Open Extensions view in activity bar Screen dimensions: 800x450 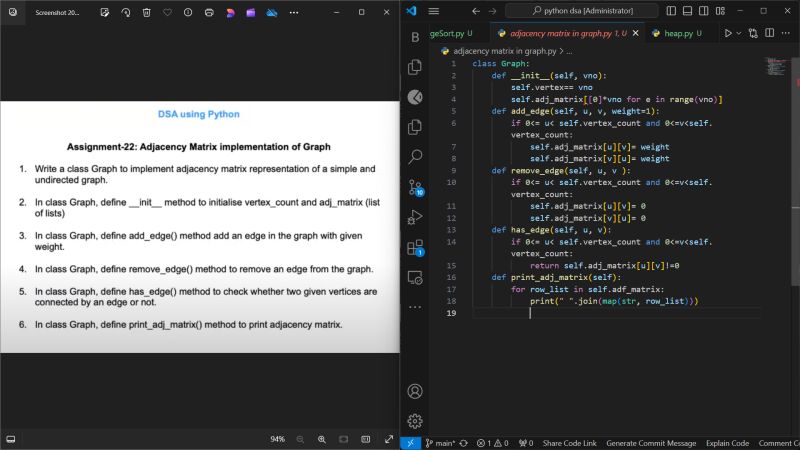coord(415,248)
